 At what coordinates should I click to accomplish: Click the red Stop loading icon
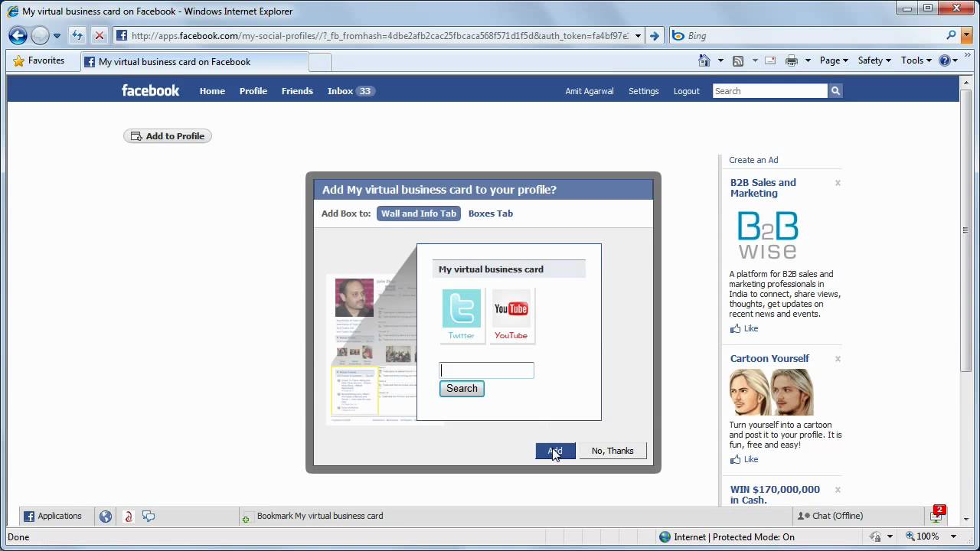coord(99,35)
